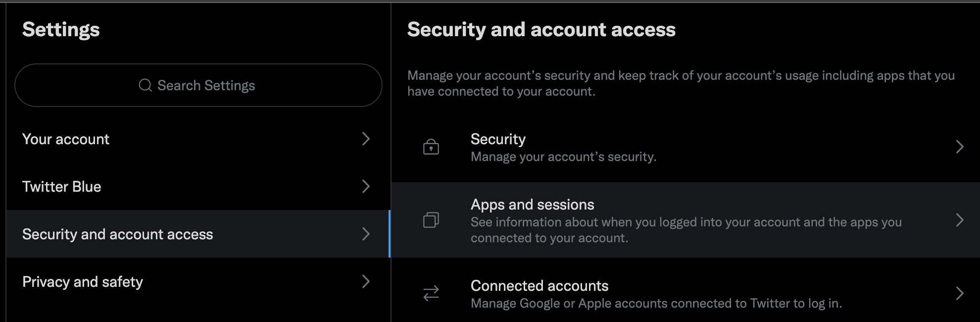Select Security and account access menu item
This screenshot has height=322, width=980.
click(x=118, y=234)
